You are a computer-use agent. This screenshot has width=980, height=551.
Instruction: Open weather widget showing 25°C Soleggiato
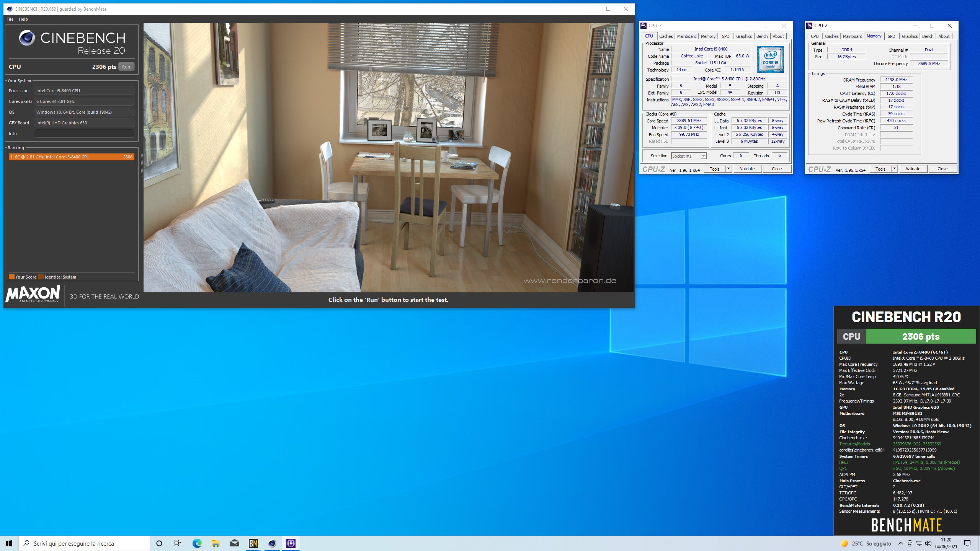[x=866, y=543]
